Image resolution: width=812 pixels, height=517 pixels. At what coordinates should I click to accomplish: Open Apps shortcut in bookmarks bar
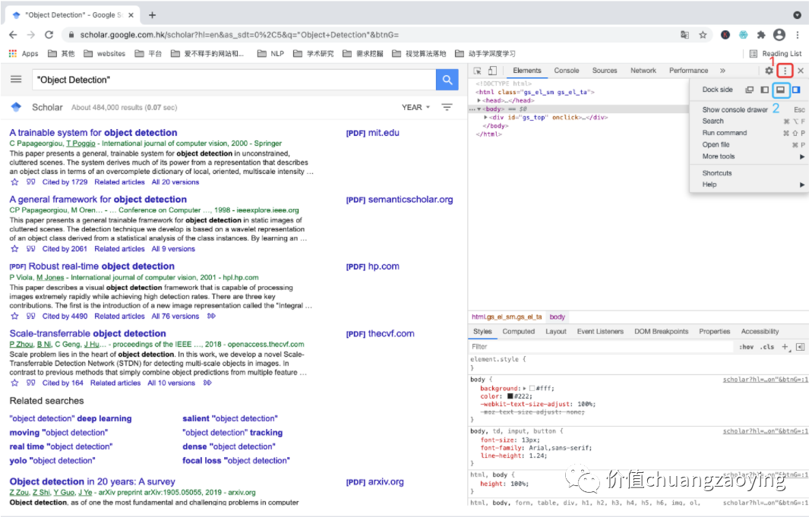[x=24, y=53]
